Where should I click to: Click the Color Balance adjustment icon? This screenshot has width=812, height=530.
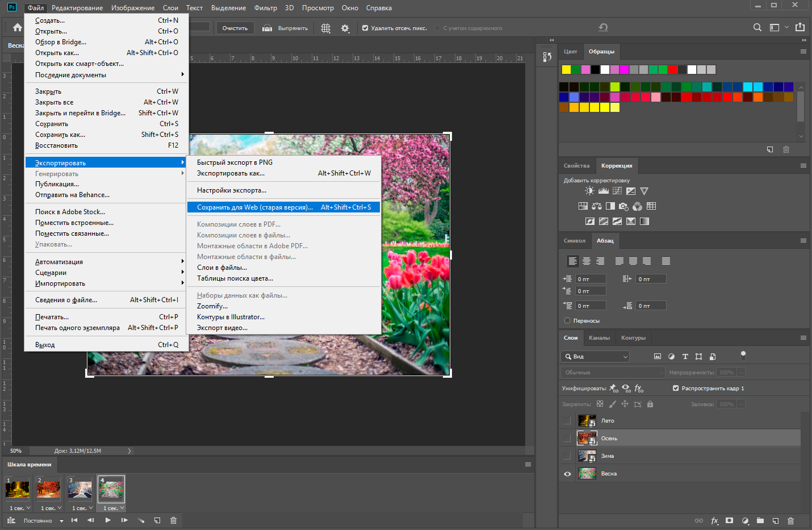point(597,206)
